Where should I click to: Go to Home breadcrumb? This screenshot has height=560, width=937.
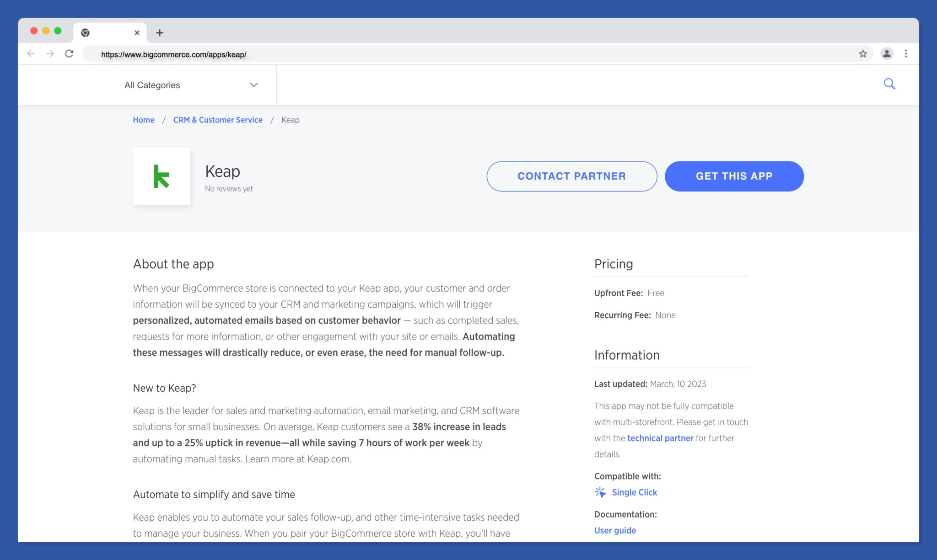pyautogui.click(x=143, y=120)
